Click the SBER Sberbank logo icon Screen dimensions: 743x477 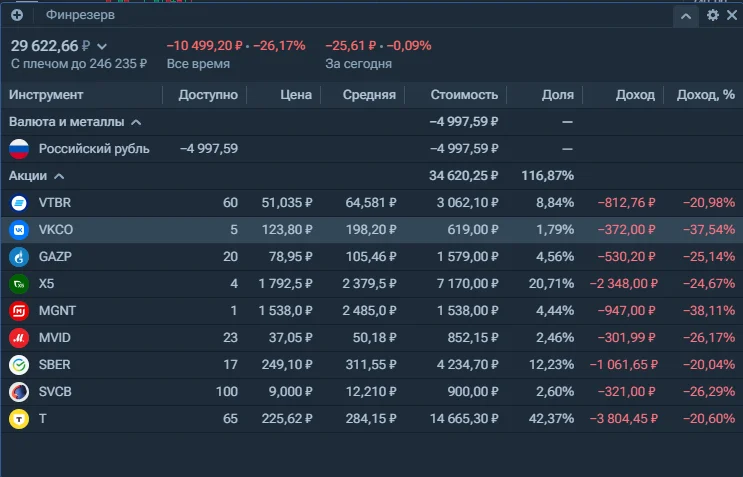coord(19,365)
